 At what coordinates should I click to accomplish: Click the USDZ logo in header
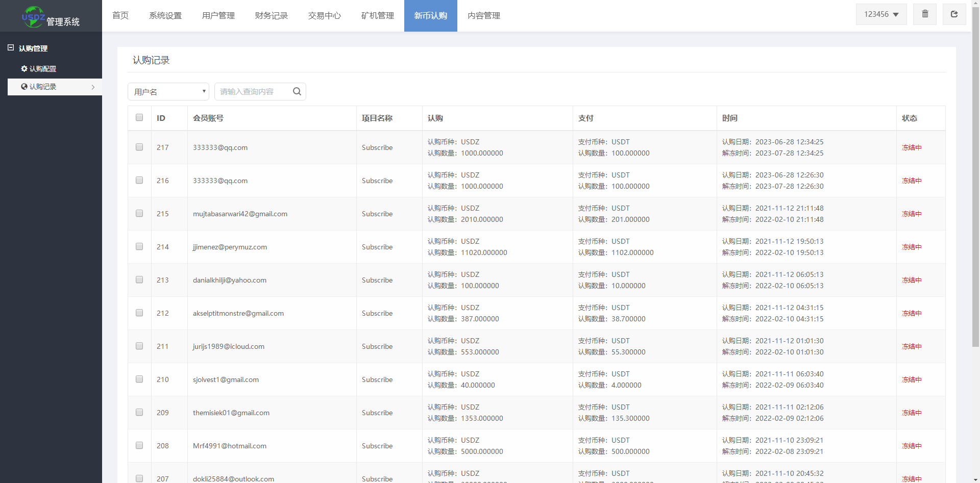(x=33, y=16)
